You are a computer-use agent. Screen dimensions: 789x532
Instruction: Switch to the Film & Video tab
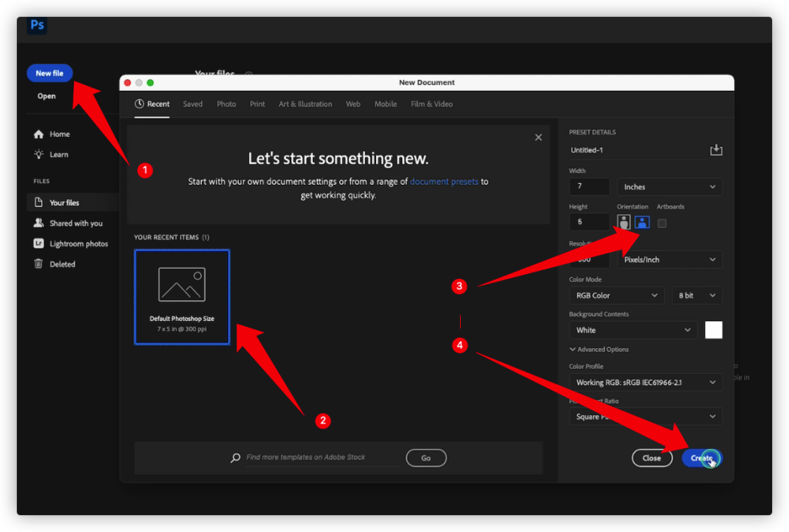click(431, 104)
